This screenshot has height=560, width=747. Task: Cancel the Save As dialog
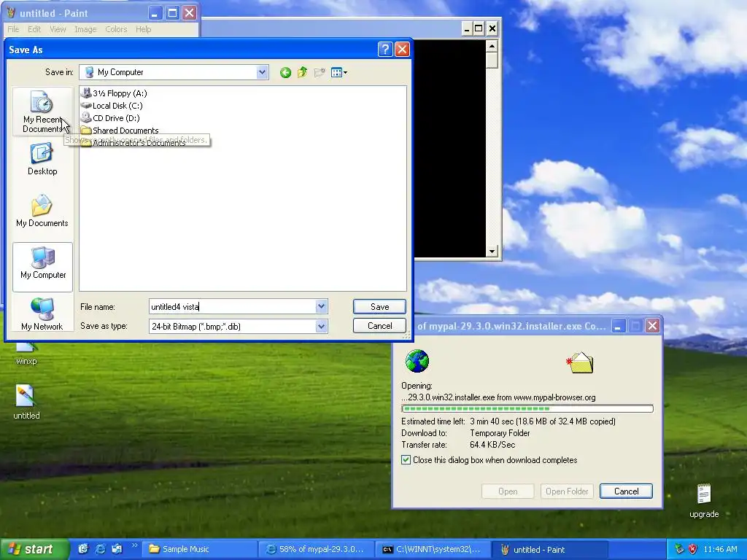click(x=379, y=326)
